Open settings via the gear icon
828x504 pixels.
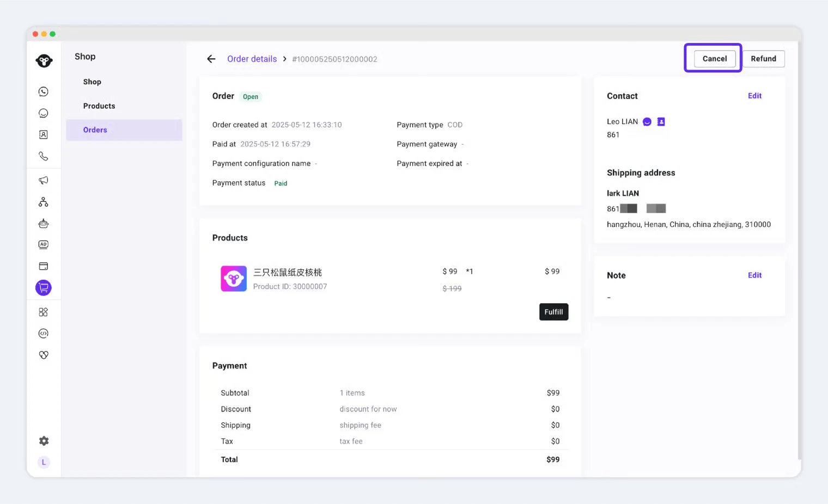[44, 441]
